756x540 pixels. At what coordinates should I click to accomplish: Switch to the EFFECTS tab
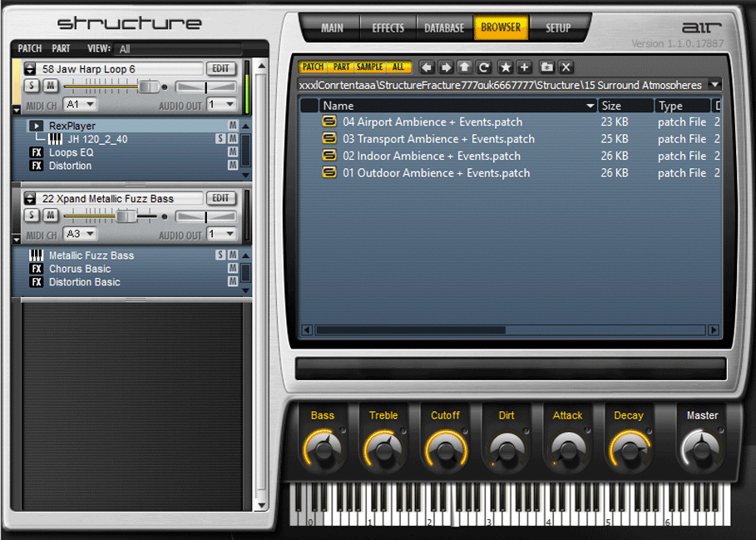point(387,27)
